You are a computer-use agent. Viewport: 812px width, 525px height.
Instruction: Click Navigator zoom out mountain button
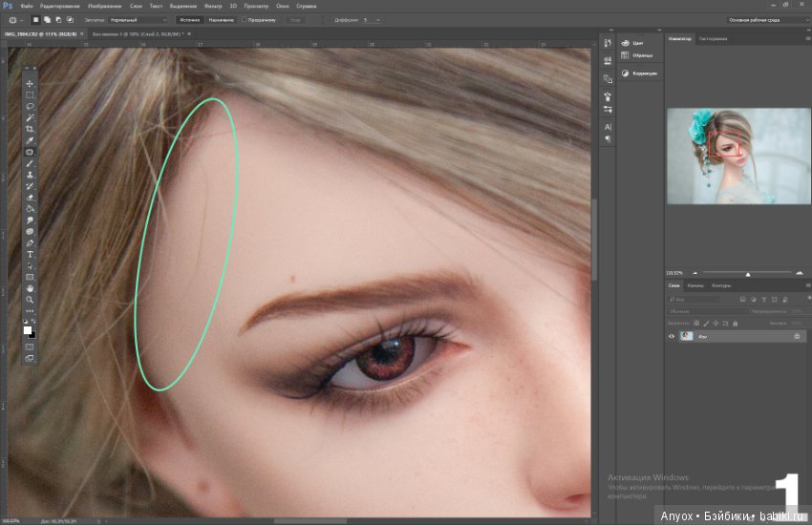694,273
